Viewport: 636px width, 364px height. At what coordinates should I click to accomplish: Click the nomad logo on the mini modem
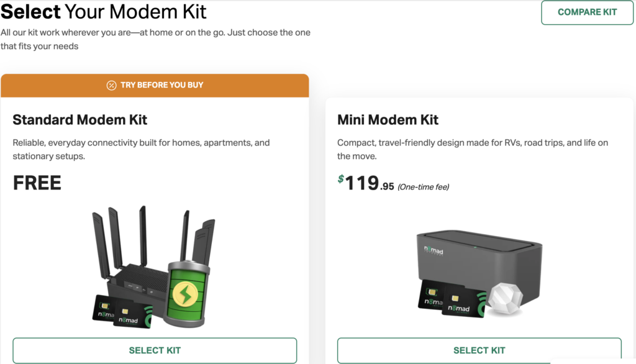pyautogui.click(x=435, y=249)
